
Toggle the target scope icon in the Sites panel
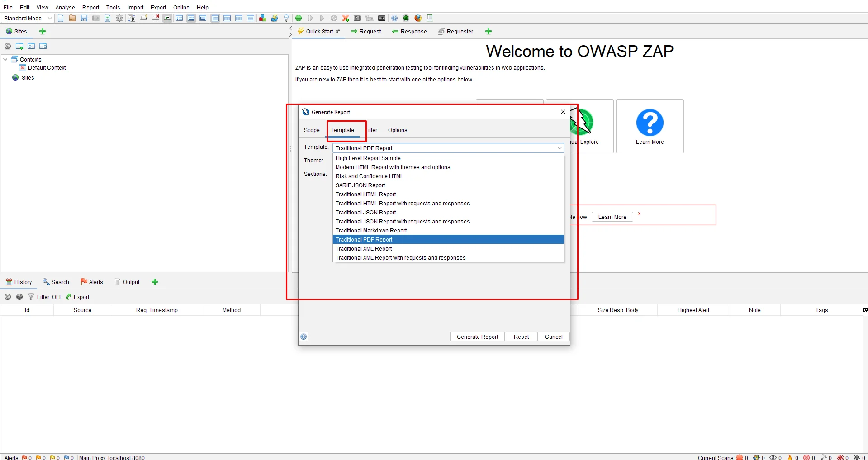click(8, 46)
